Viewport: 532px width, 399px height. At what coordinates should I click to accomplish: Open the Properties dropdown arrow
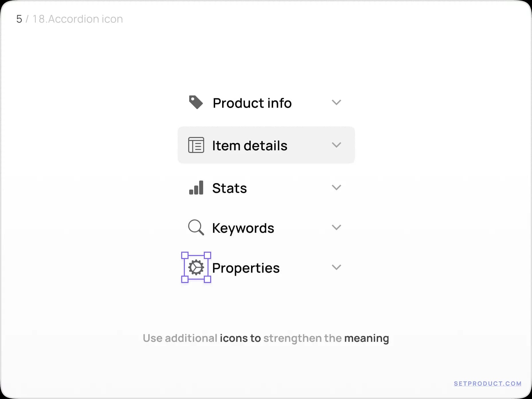336,267
